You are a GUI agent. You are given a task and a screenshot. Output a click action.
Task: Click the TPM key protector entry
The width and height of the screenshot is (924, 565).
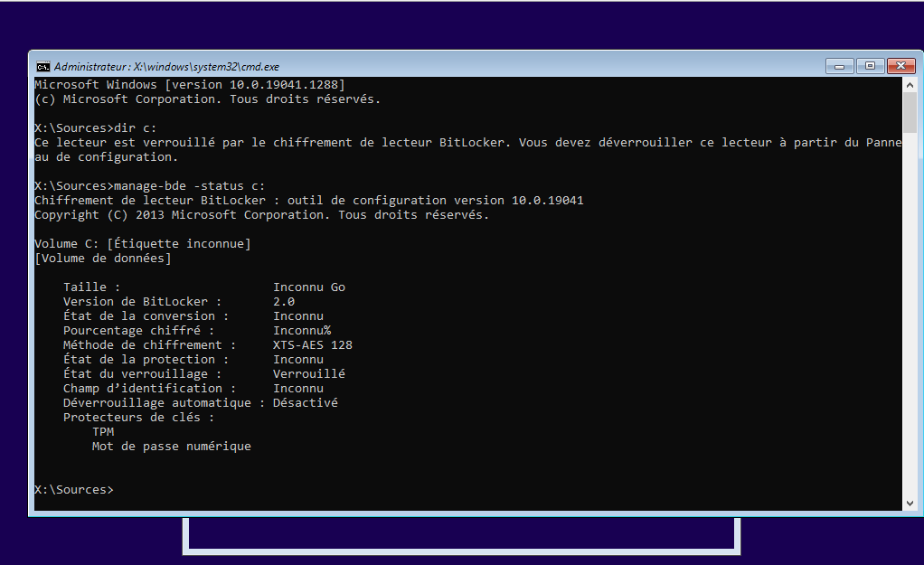pos(103,431)
